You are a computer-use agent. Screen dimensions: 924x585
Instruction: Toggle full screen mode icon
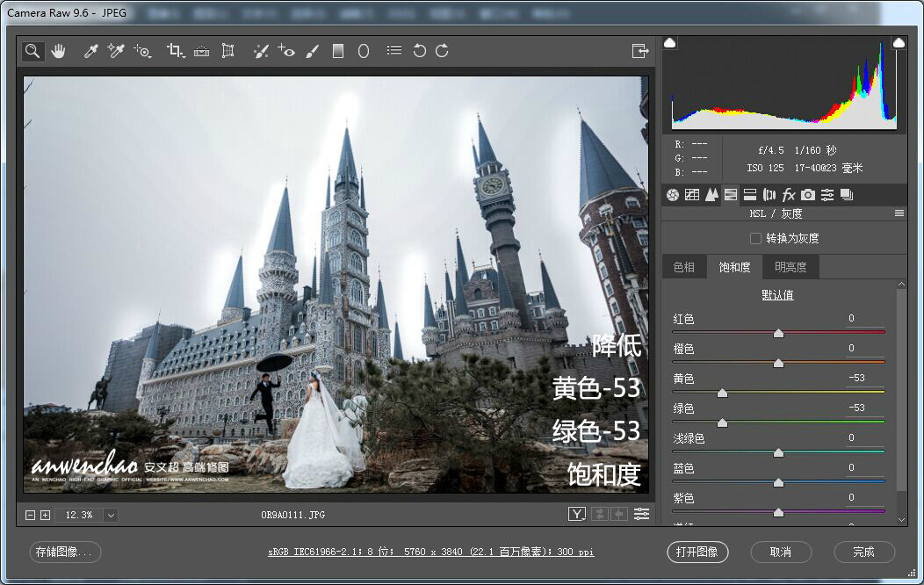(640, 51)
